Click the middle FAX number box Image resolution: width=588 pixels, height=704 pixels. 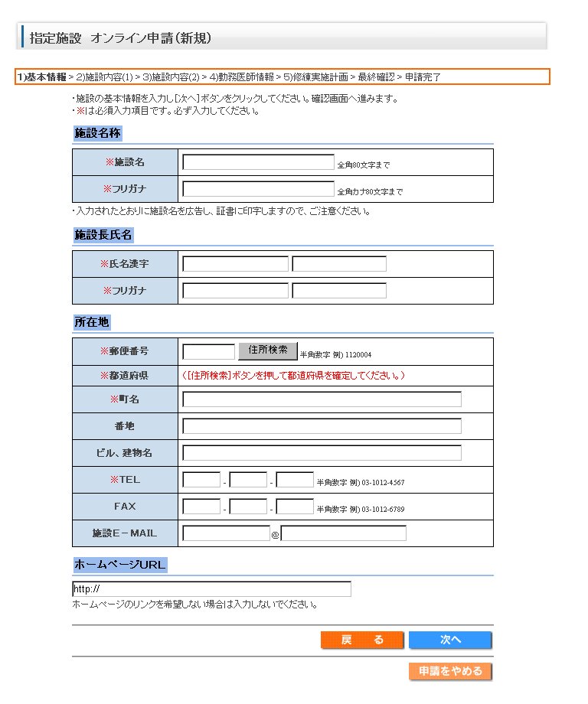(x=248, y=507)
